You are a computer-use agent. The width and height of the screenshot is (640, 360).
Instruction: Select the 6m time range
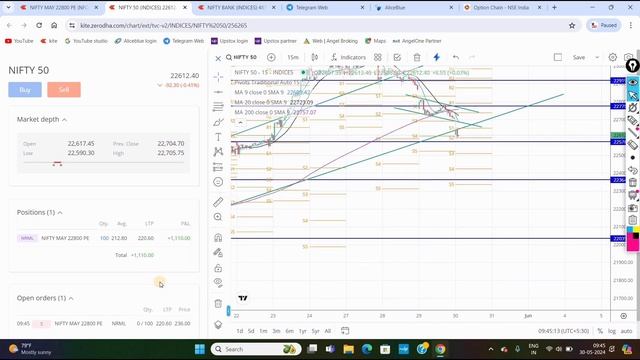point(289,331)
